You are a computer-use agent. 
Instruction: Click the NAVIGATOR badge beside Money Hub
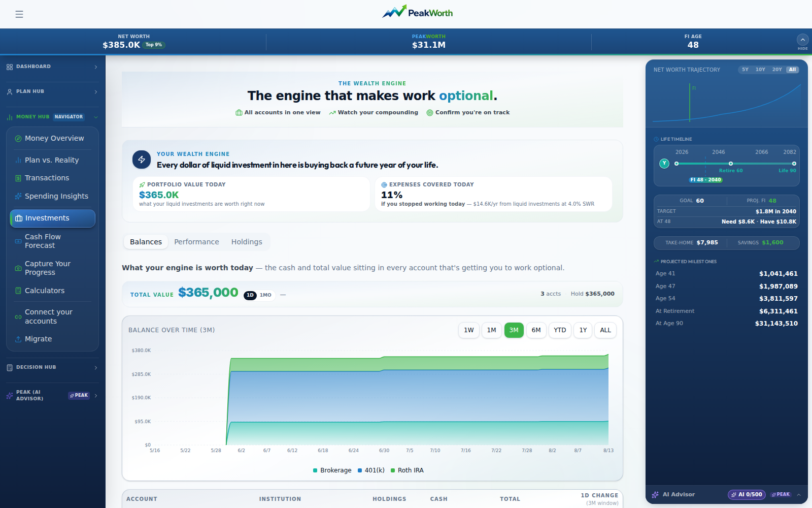(69, 117)
